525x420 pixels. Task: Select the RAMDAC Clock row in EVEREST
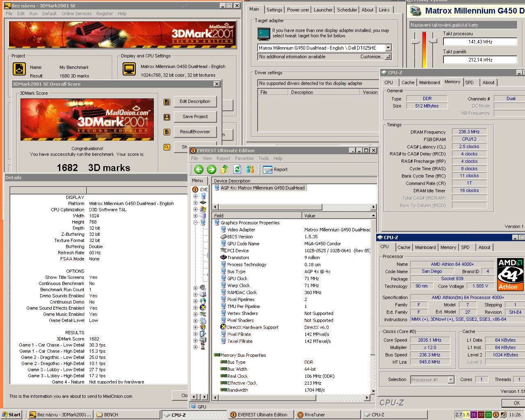click(292, 292)
